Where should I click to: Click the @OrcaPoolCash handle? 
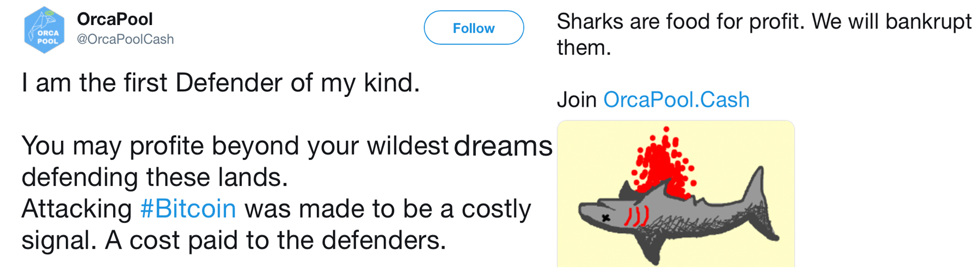(x=125, y=39)
